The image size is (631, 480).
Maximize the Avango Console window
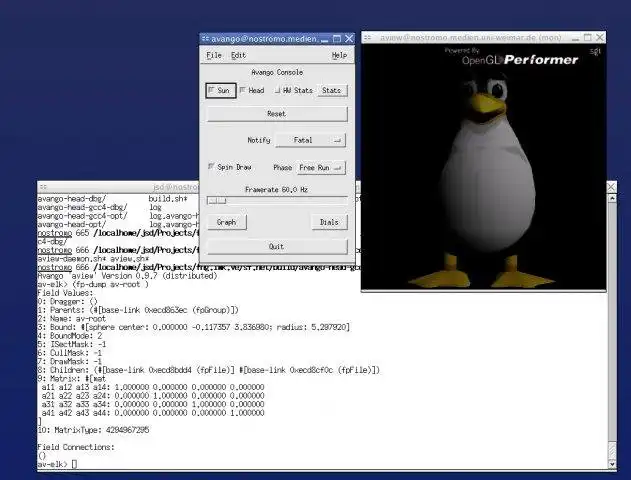[x=337, y=39]
